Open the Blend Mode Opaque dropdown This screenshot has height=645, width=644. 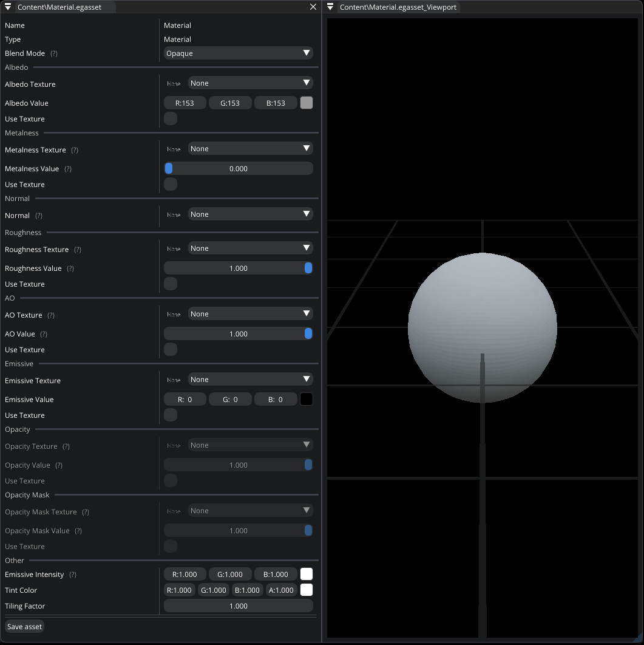click(239, 53)
